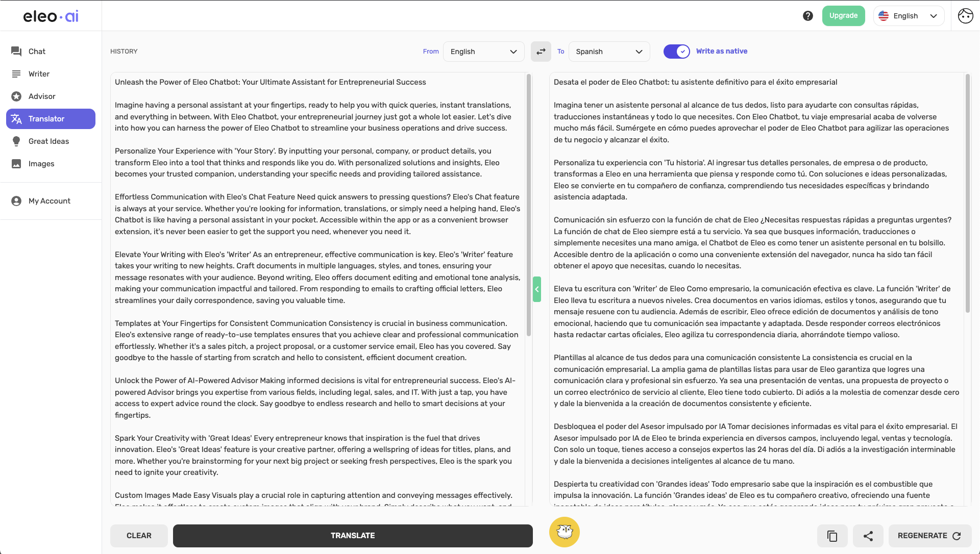Go to Chat in sidebar

tap(37, 52)
